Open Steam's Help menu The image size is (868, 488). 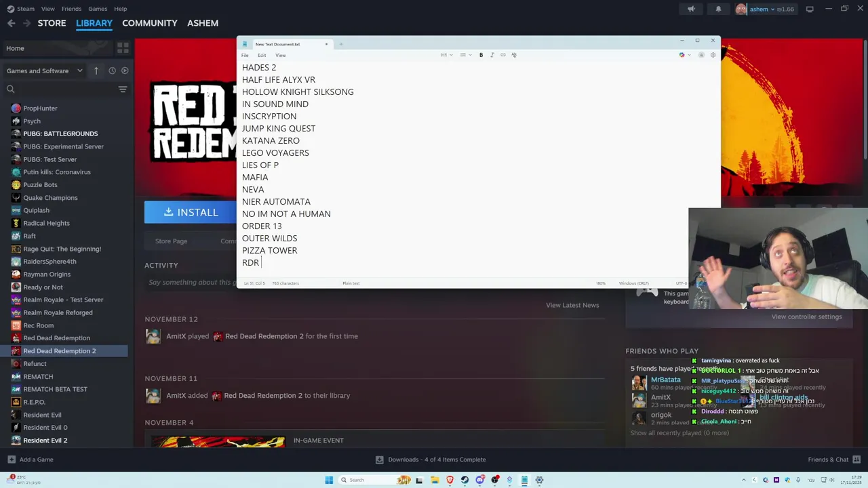point(120,9)
